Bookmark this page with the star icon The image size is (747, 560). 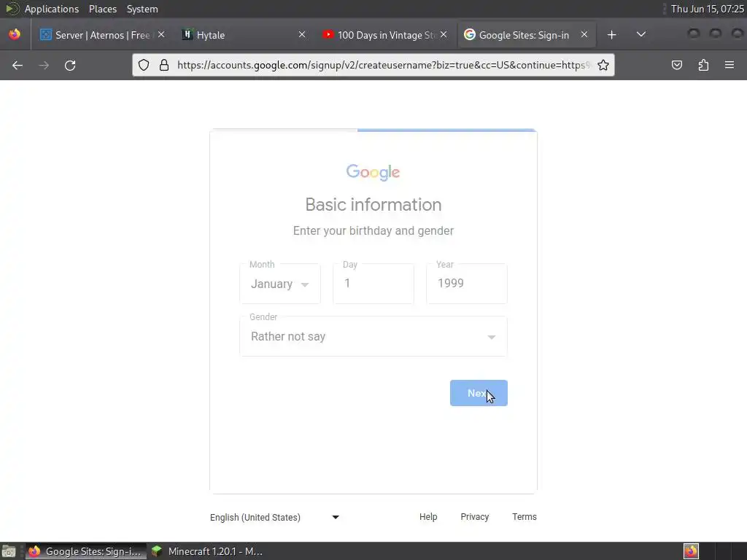click(603, 65)
